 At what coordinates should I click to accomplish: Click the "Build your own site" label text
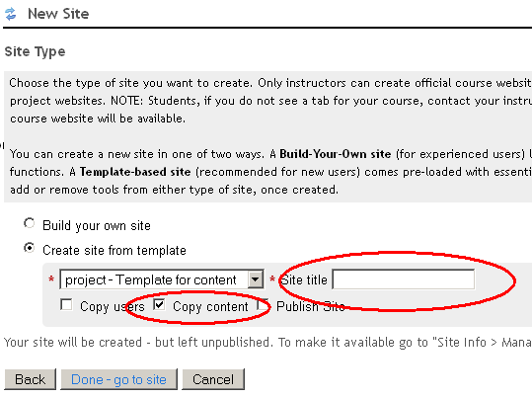point(97,226)
